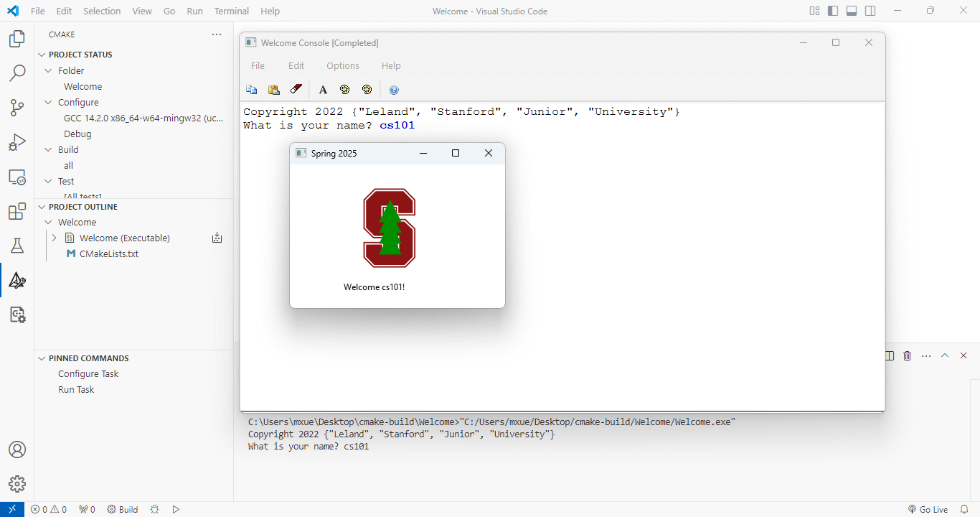Toggle the bottom Panel layout button
Screen dimensions: 980x517
pyautogui.click(x=852, y=11)
